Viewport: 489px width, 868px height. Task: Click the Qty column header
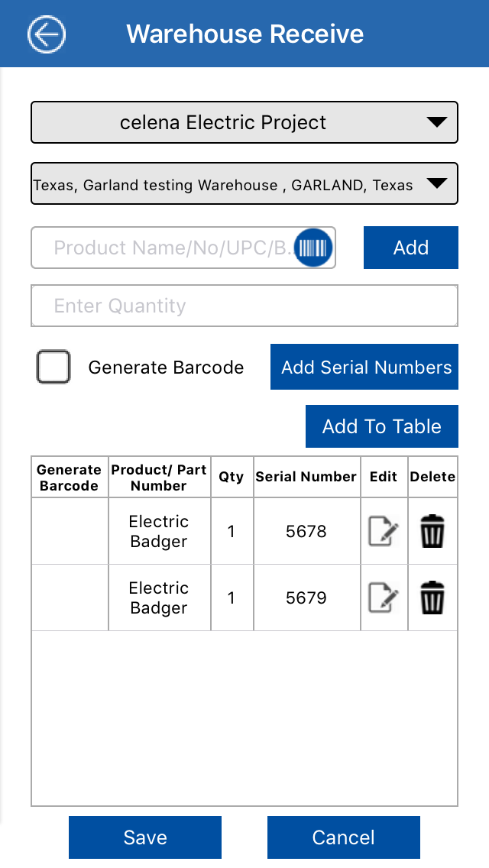click(232, 477)
